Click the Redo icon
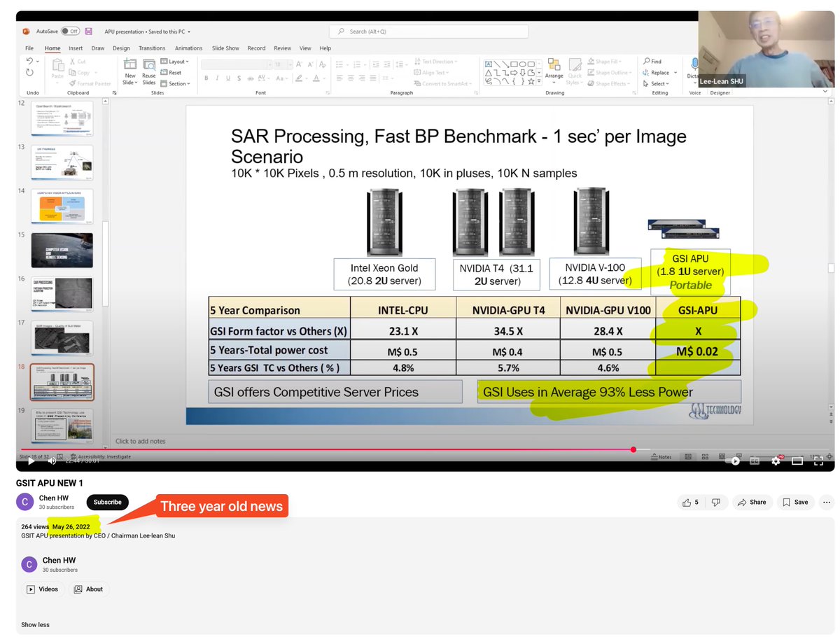 tap(29, 73)
